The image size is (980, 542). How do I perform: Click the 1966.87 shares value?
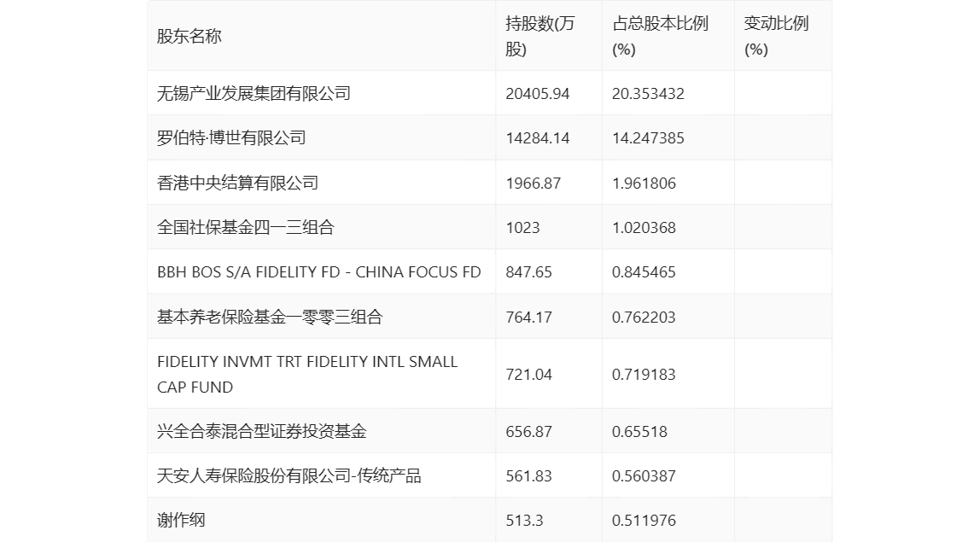coord(533,183)
